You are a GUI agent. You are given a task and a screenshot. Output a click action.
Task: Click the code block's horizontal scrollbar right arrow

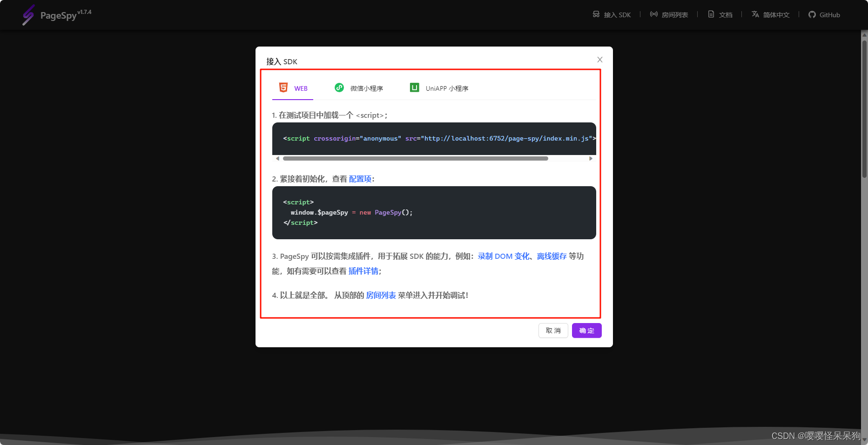(591, 158)
